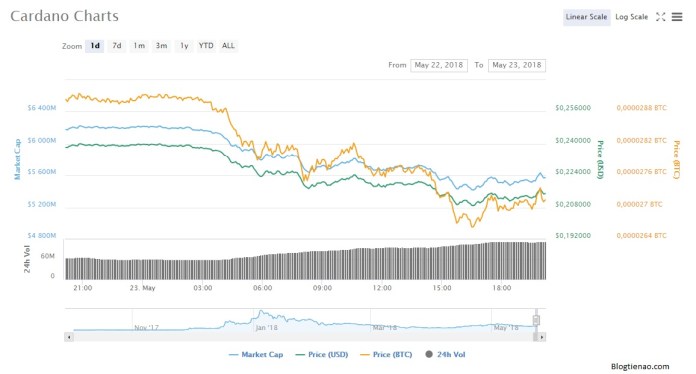Image resolution: width=696 pixels, height=374 pixels.
Task: Click the 0,0000288 BTC axis label
Action: tap(641, 108)
